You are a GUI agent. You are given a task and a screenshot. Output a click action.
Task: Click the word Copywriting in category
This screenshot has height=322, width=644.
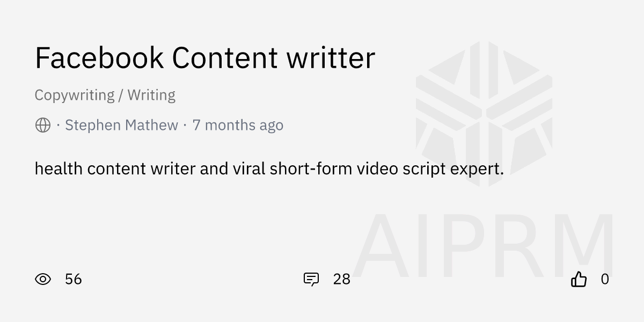(x=75, y=96)
